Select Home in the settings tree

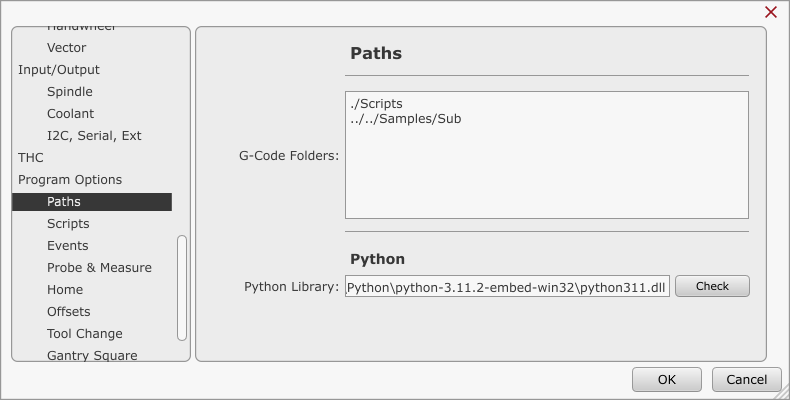pyautogui.click(x=65, y=290)
